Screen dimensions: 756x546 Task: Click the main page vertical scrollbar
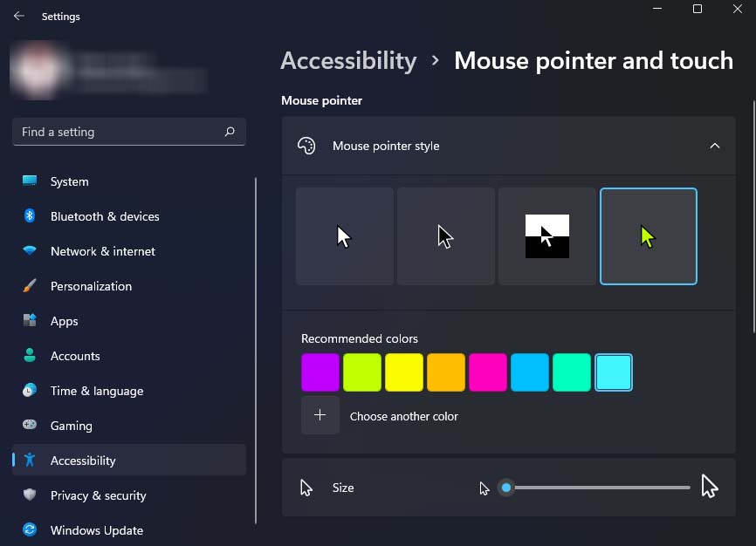click(754, 216)
